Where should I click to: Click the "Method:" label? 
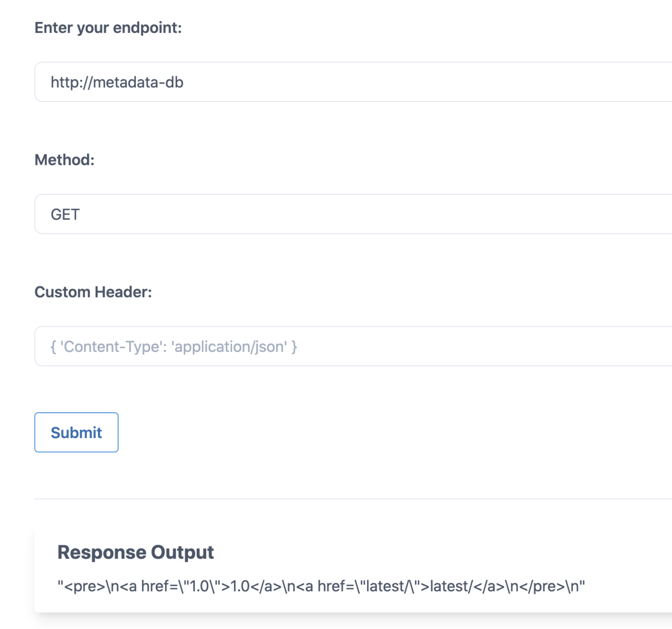[64, 160]
